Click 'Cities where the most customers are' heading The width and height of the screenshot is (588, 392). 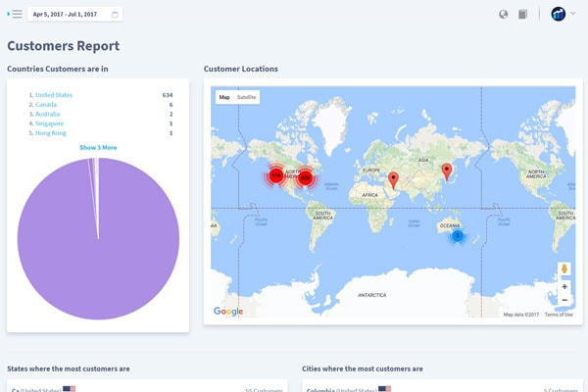click(363, 368)
